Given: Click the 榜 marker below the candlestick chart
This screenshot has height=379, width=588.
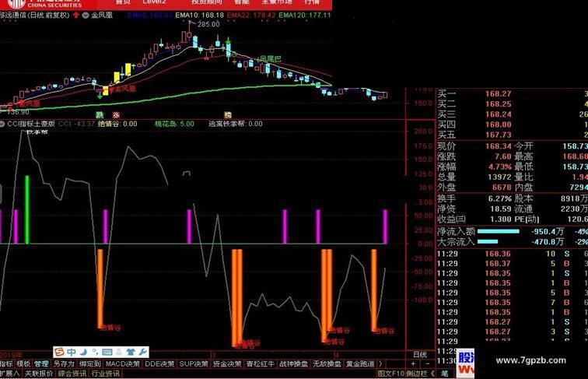Looking at the screenshot, I should click(x=228, y=115).
